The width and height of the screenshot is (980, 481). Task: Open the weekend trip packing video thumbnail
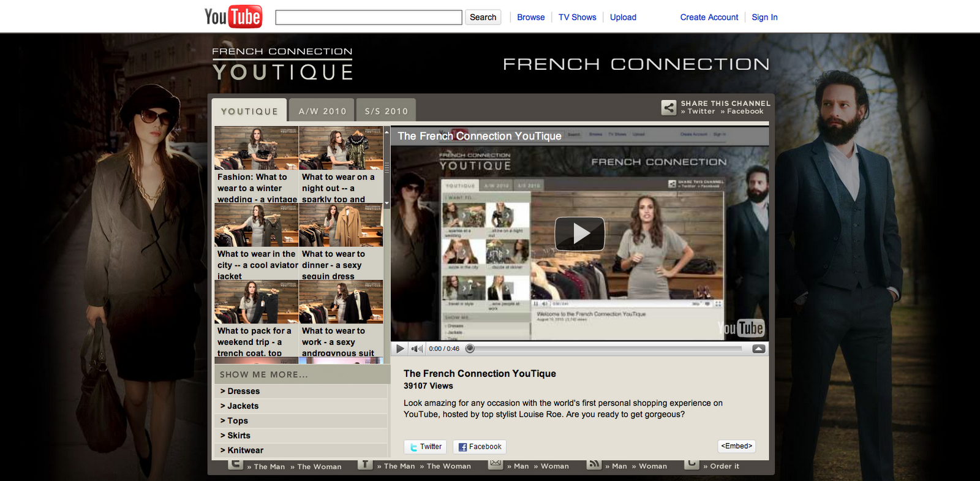[x=257, y=302]
